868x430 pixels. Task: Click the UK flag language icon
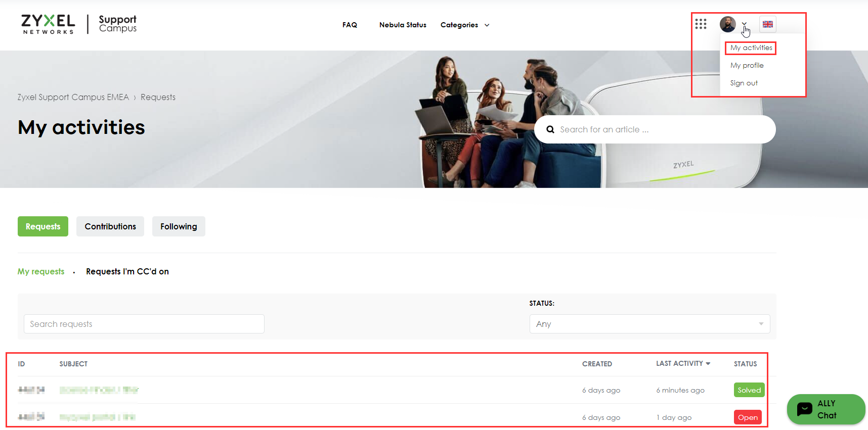click(x=767, y=24)
